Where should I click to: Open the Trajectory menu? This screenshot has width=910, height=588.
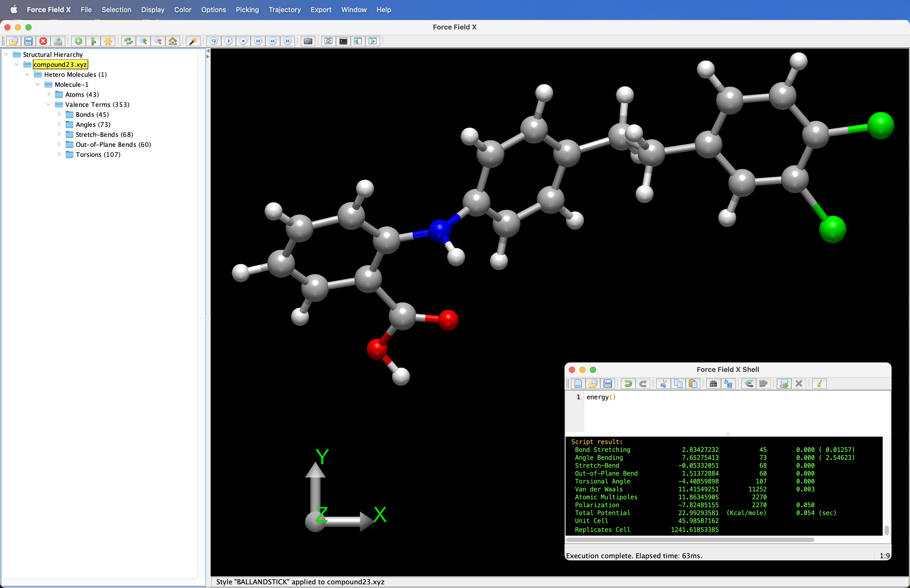tap(284, 9)
